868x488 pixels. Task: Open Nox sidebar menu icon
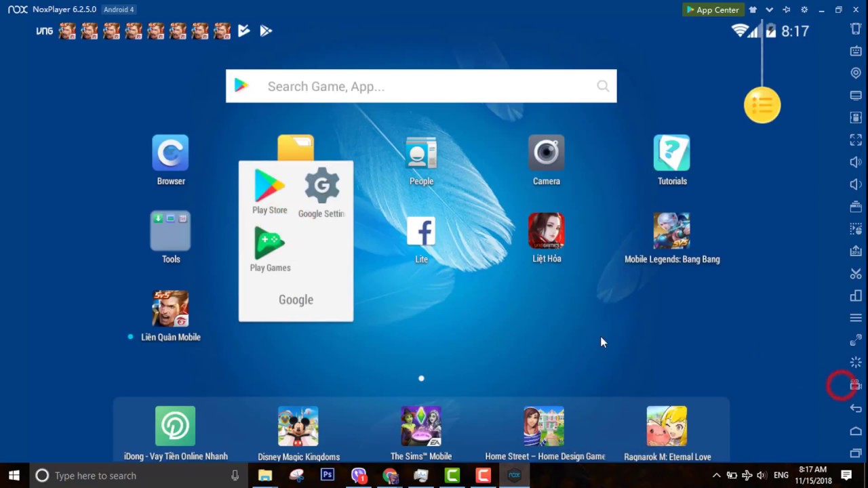click(856, 318)
